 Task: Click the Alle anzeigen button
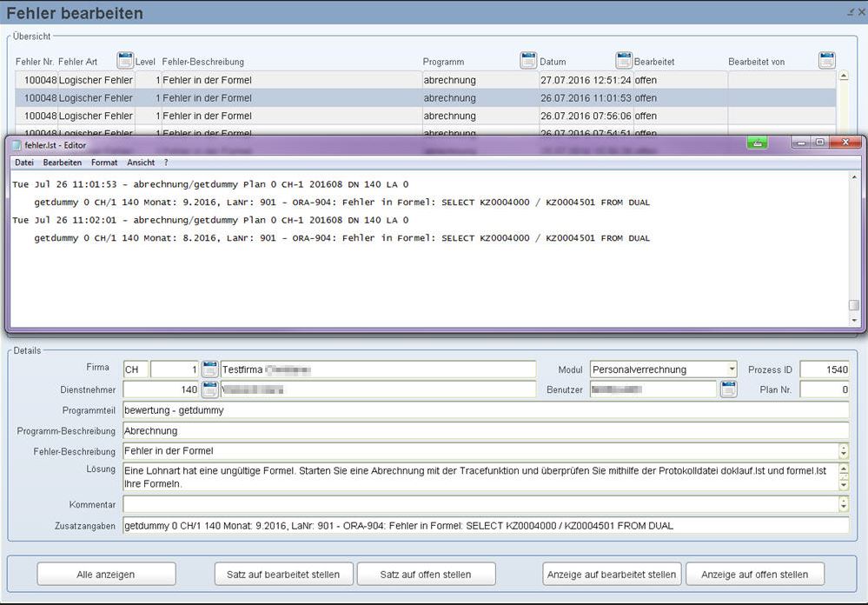click(x=106, y=574)
